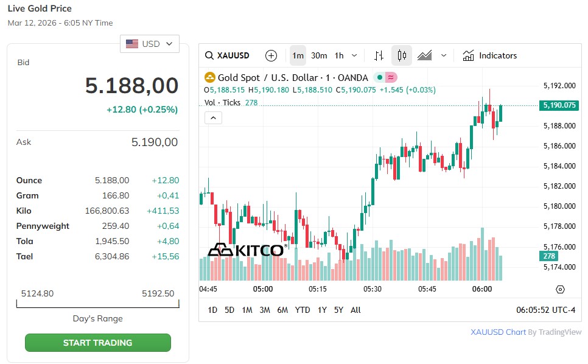This screenshot has width=588, height=364.
Task: Select the 5D date range
Action: coord(229,310)
